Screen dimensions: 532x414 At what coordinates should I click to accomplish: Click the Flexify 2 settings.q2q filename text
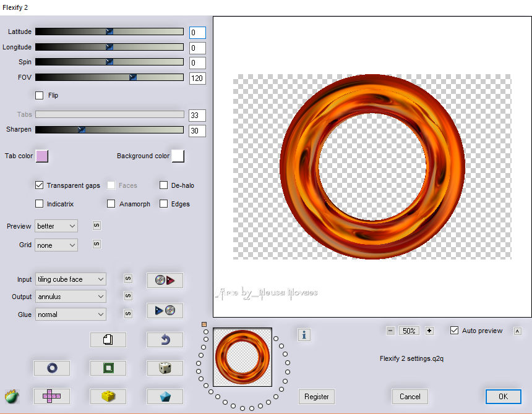click(411, 358)
